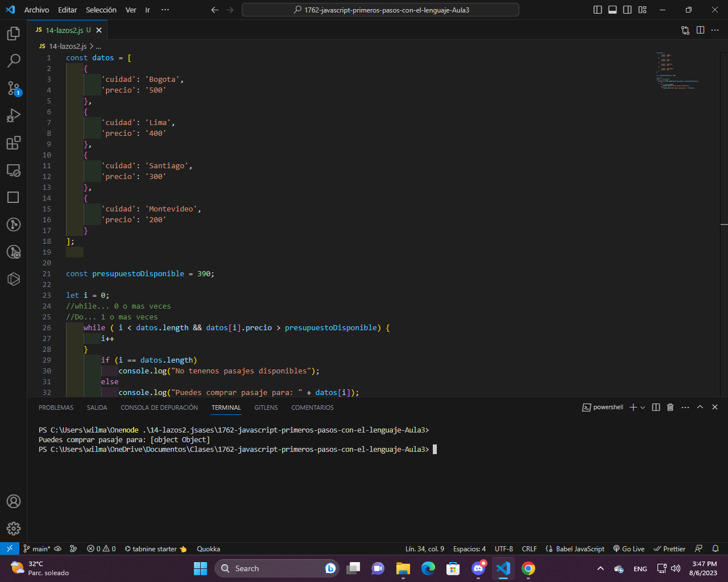Create a new terminal with plus icon

click(633, 407)
